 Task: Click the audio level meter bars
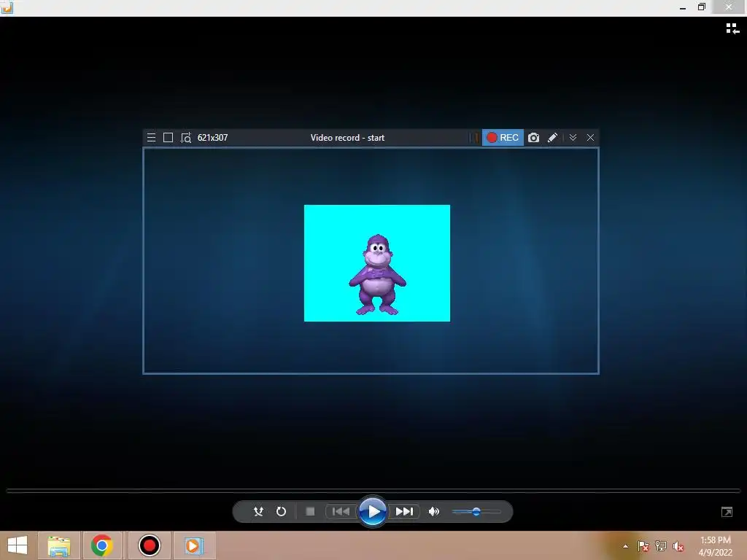pos(473,138)
